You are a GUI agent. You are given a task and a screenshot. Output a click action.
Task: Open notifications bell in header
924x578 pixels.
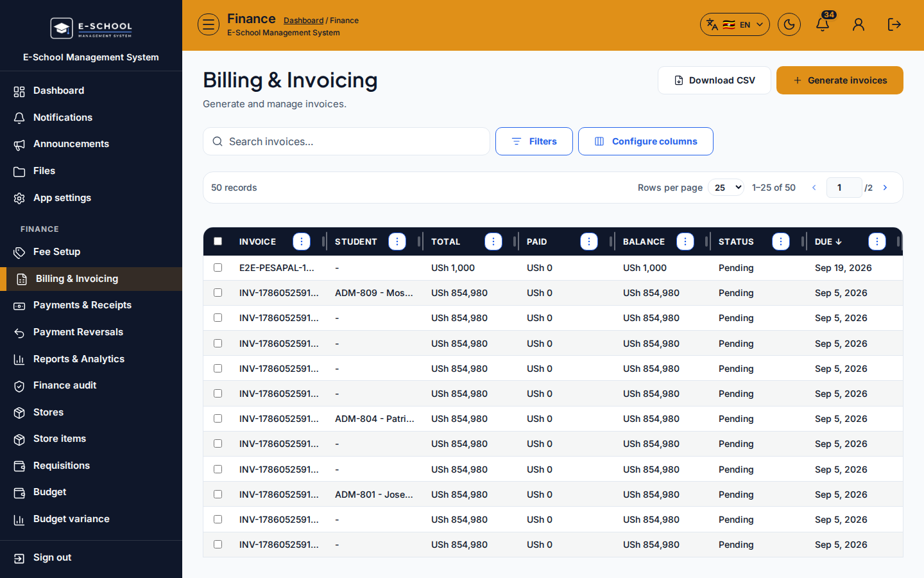823,24
